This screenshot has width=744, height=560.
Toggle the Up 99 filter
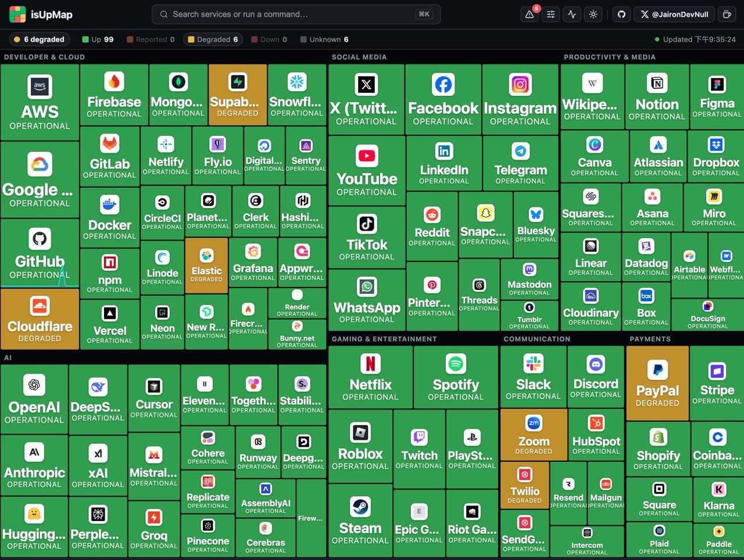click(x=98, y=40)
